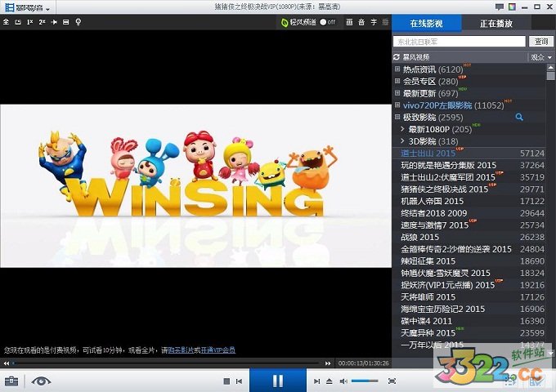This screenshot has width=556, height=392.
Task: Click the mini-mode layout icon
Action: [x=66, y=22]
